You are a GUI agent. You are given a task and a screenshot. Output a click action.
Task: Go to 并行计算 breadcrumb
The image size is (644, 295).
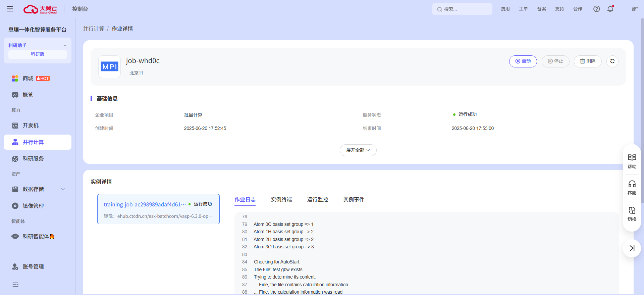(x=94, y=29)
